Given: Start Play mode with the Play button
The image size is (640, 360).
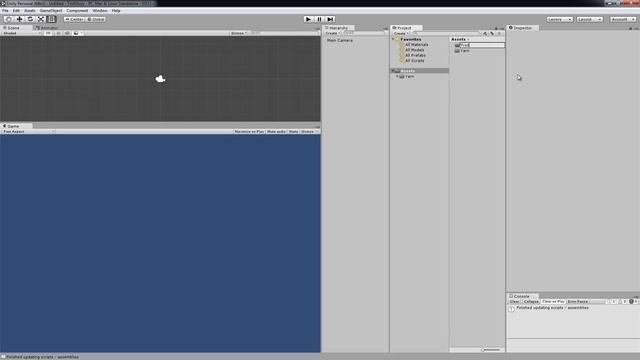Looking at the screenshot, I should [308, 19].
